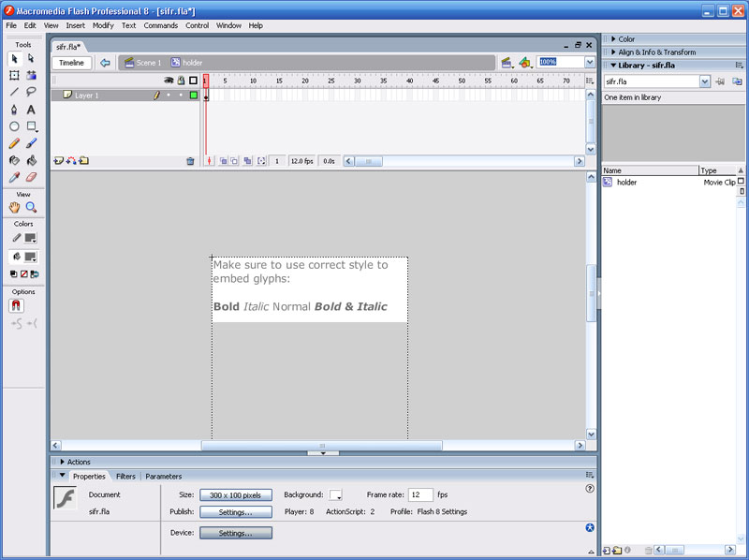Click the Delete Layer trash icon

tap(190, 161)
